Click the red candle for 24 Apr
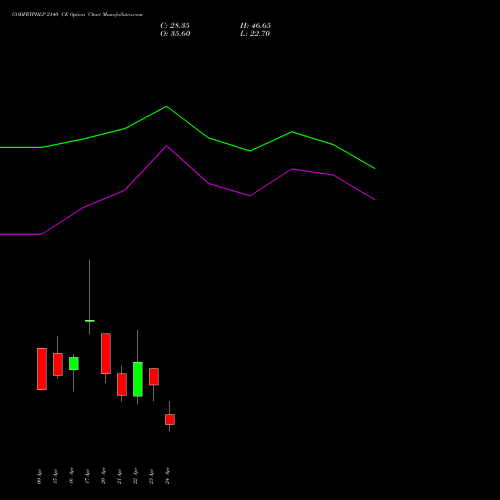This screenshot has width=500, height=500. pos(170,419)
